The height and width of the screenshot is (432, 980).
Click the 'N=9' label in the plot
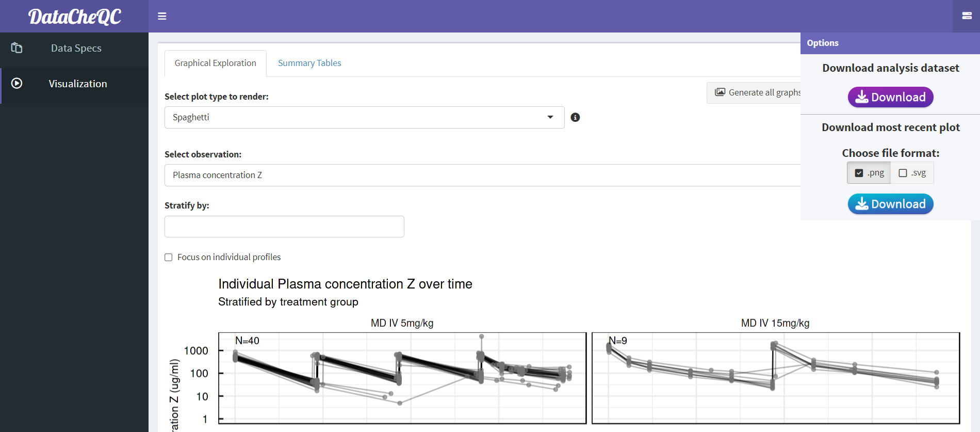coord(618,341)
